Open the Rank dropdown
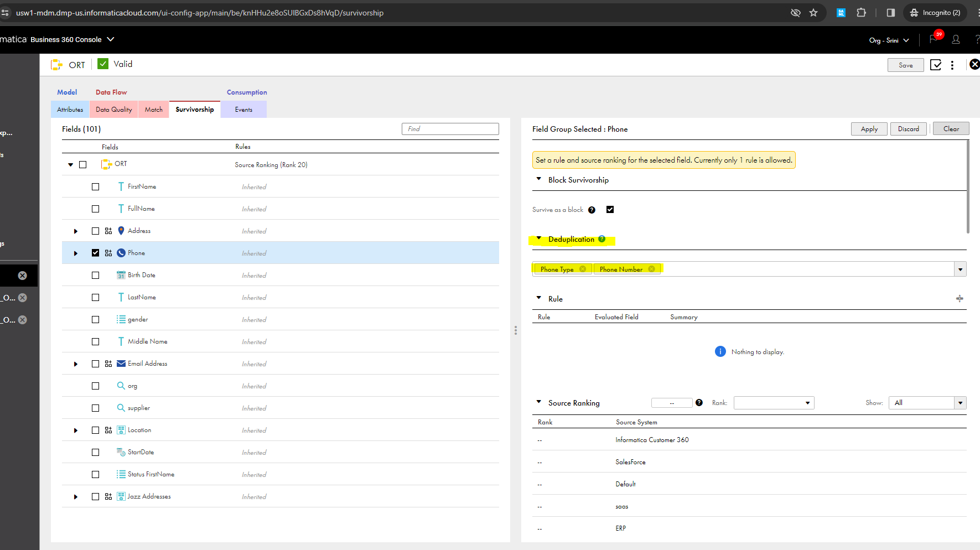This screenshot has width=980, height=550. (x=774, y=403)
